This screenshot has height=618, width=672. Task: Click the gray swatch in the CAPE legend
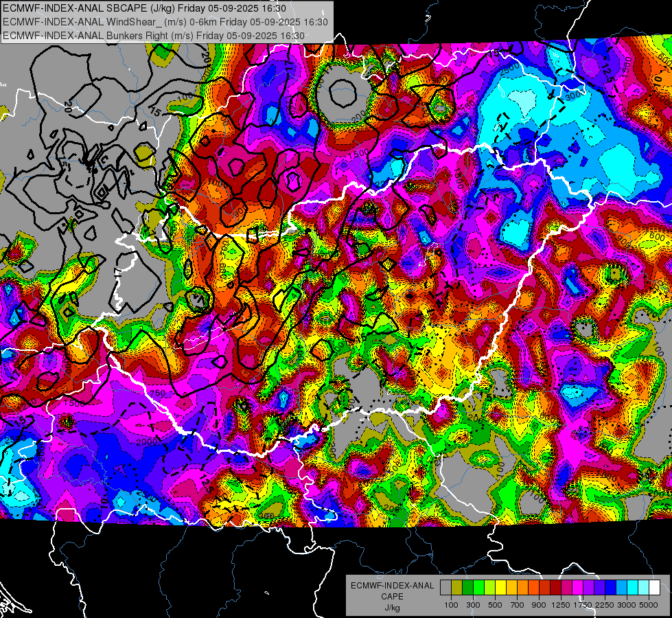tap(445, 588)
